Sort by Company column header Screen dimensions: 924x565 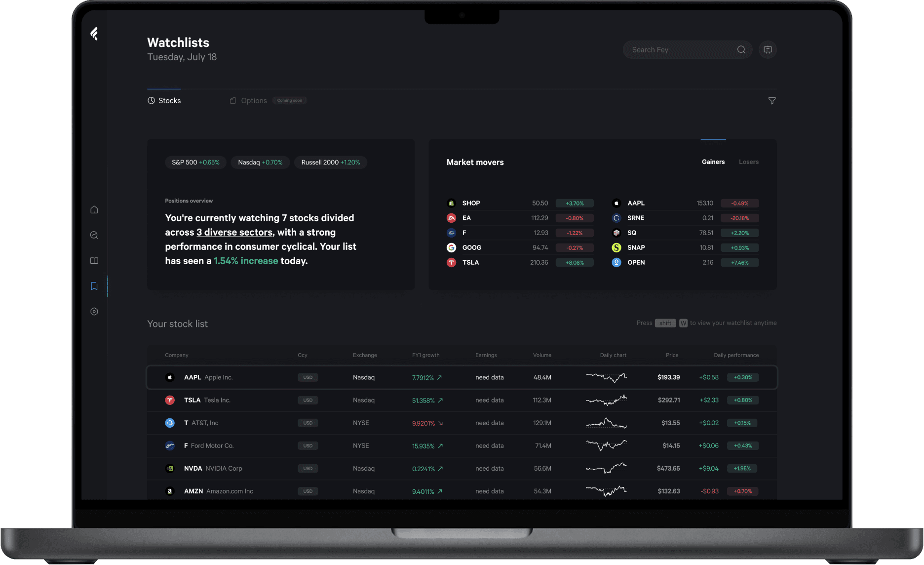coord(177,355)
